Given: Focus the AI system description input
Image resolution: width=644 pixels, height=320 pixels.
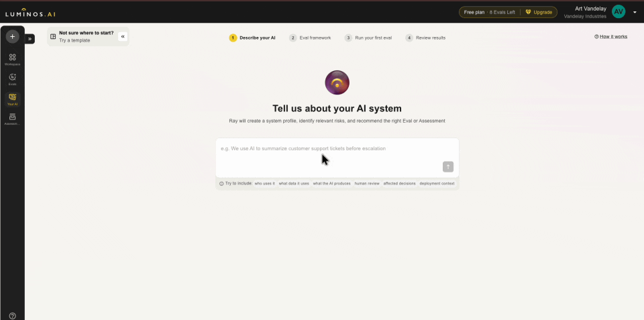Looking at the screenshot, I should 337,158.
